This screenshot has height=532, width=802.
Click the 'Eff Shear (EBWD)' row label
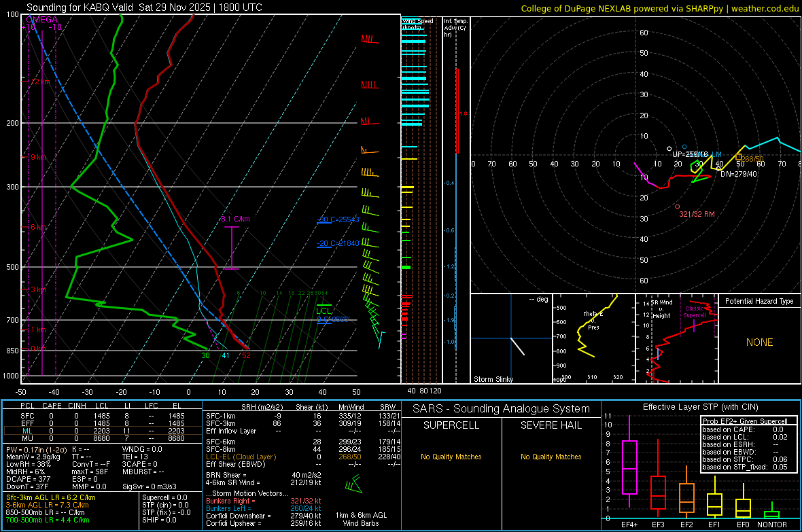coord(235,465)
